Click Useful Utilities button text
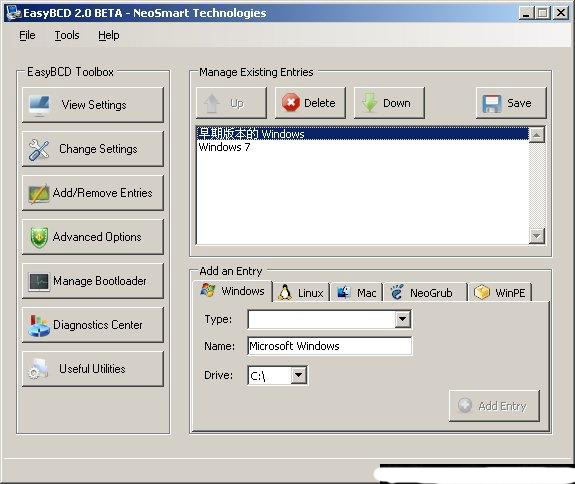575x484 pixels. [x=92, y=369]
